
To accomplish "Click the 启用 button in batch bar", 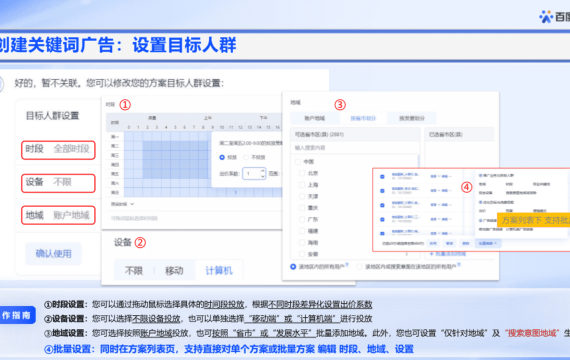I will (433, 243).
